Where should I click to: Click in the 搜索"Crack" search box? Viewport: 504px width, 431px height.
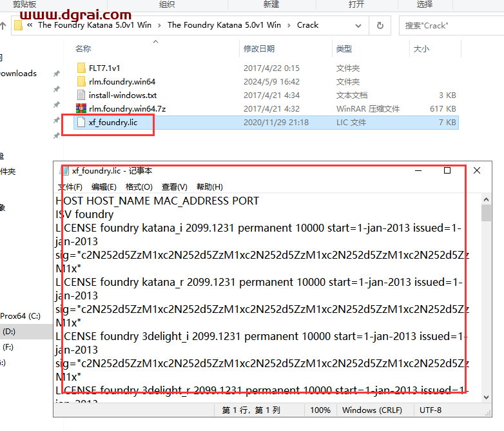click(451, 25)
